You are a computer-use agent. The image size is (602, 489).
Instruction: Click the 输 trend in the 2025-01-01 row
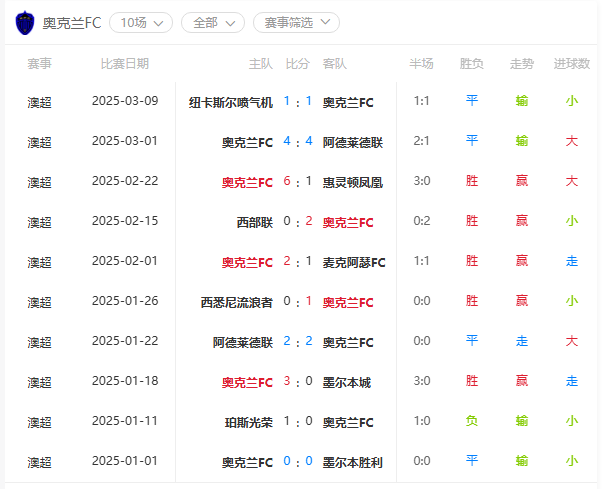click(x=522, y=461)
